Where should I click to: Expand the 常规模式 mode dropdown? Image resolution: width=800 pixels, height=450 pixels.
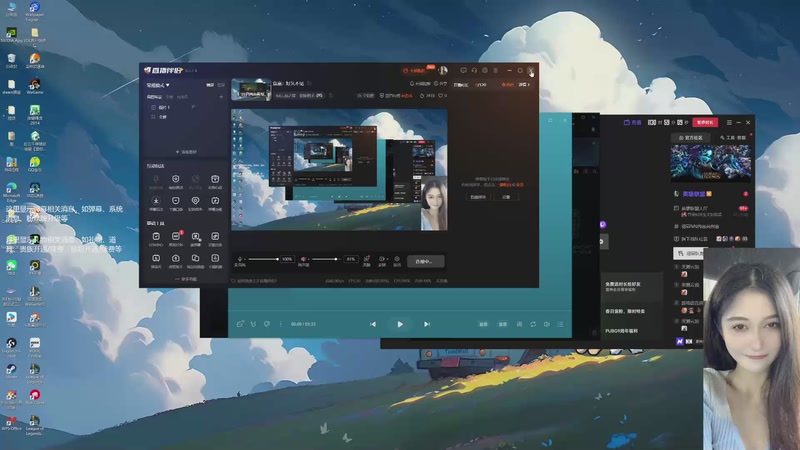click(158, 85)
